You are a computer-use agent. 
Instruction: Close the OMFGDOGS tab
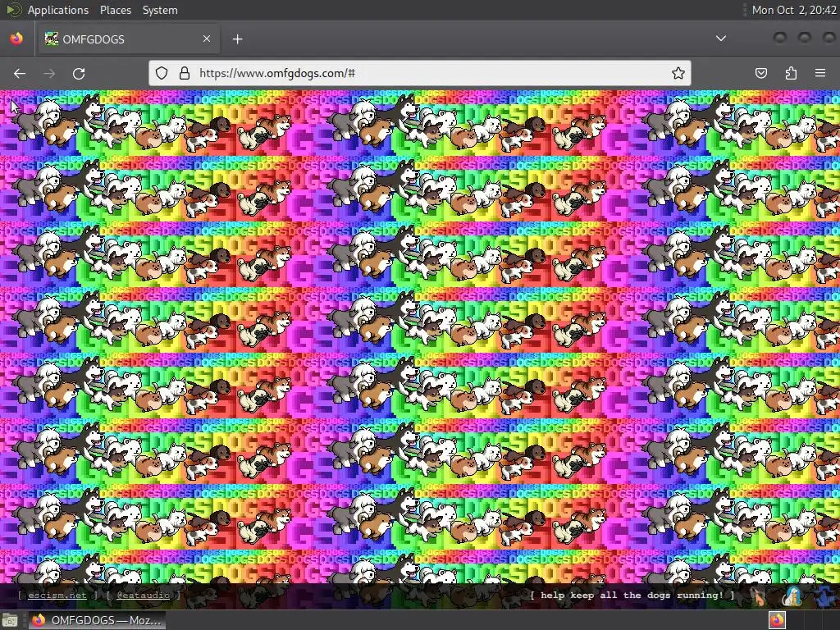point(207,39)
